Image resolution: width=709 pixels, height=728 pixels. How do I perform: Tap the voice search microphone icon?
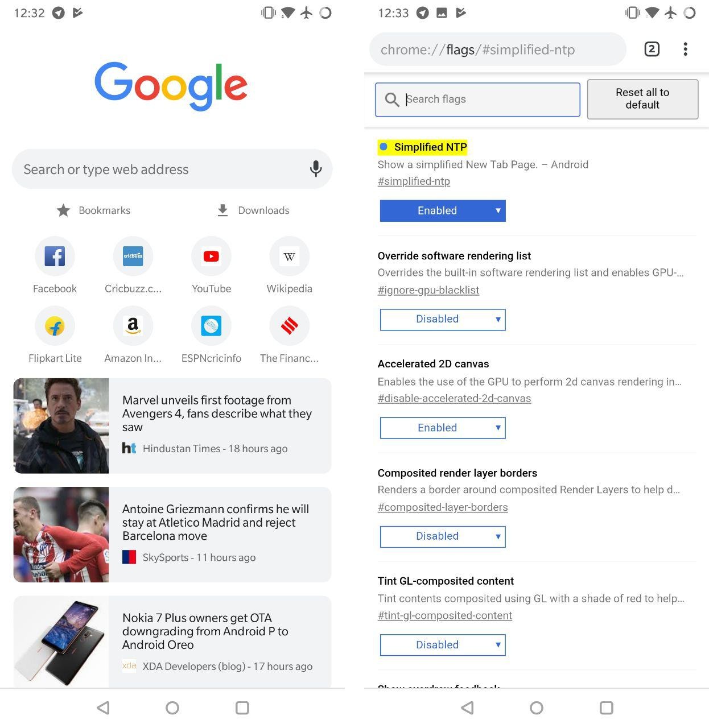316,169
